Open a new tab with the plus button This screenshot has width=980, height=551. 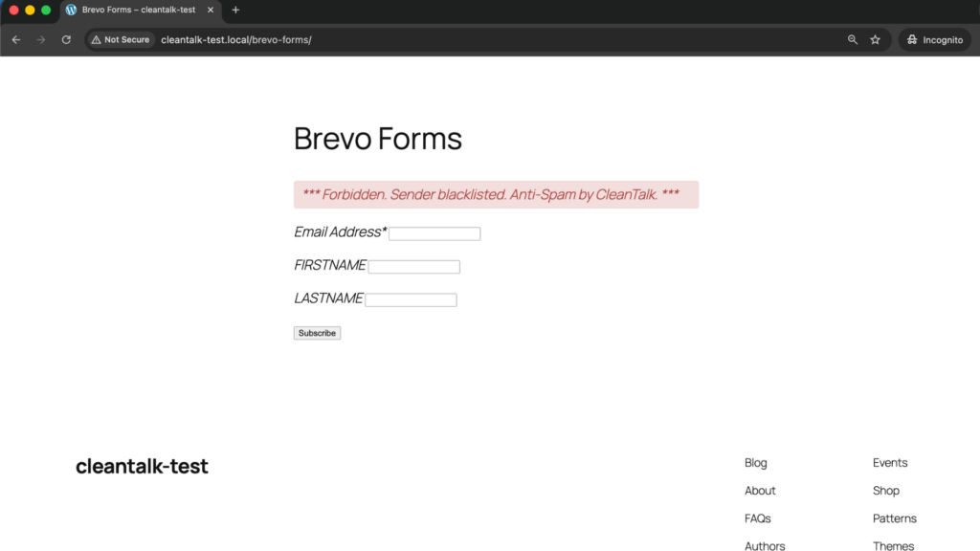pos(235,10)
